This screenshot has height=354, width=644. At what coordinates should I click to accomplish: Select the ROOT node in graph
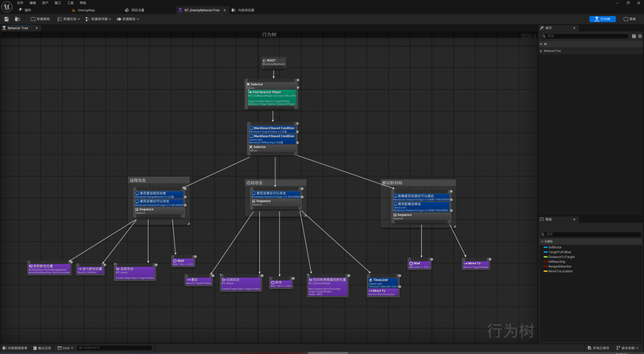[274, 62]
